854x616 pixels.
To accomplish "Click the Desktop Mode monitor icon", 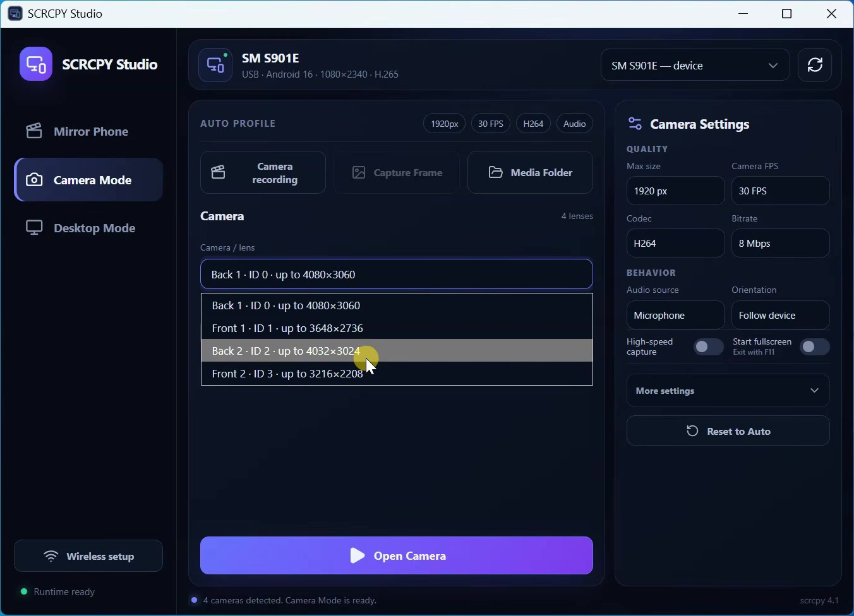I will 34,228.
